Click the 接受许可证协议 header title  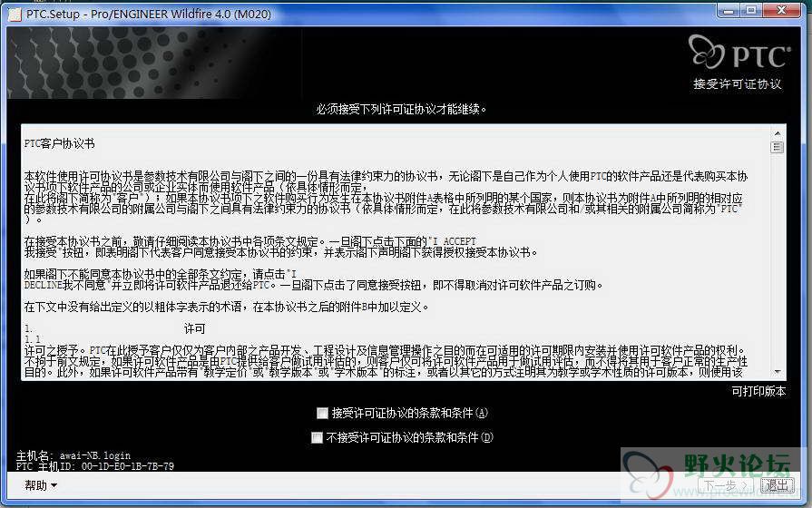pyautogui.click(x=737, y=83)
